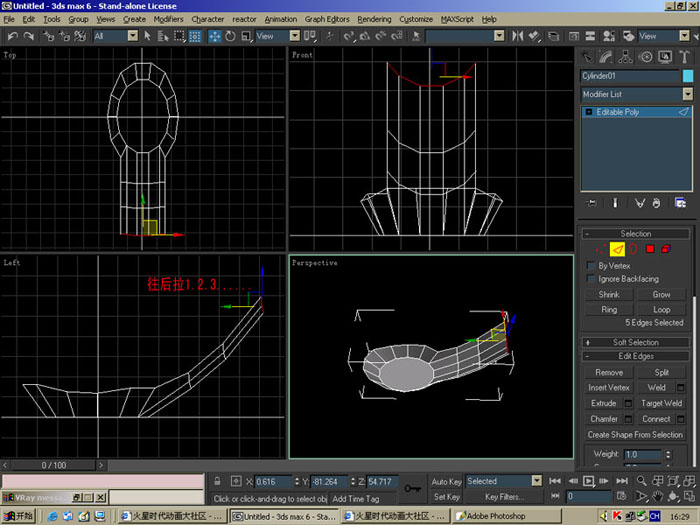Click the Redo arrow icon
The image size is (700, 525).
28,36
